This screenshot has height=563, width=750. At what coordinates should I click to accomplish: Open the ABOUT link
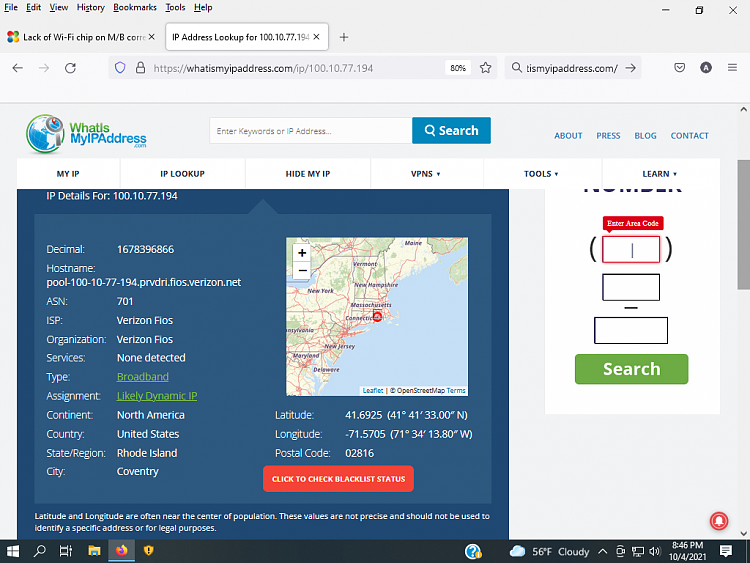(568, 136)
